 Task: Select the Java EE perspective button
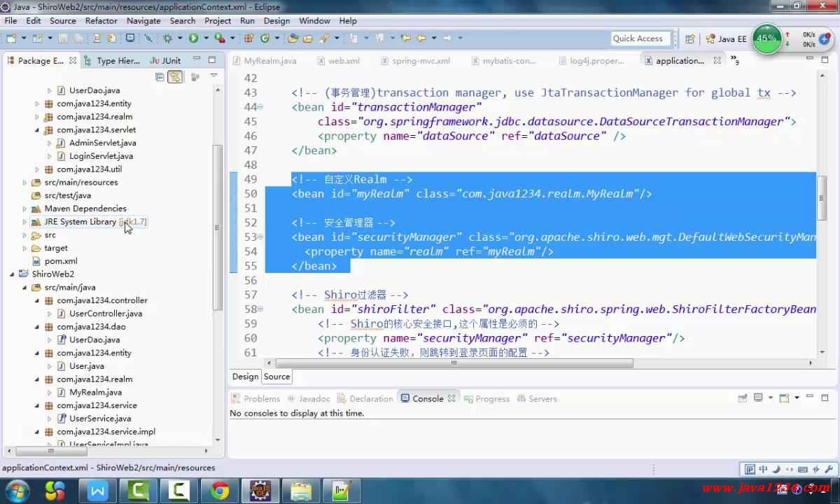pyautogui.click(x=726, y=39)
